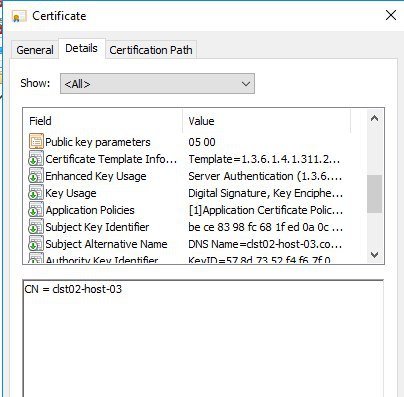The height and width of the screenshot is (397, 404).
Task: Select the Subject Alternative Name extension icon
Action: [36, 244]
